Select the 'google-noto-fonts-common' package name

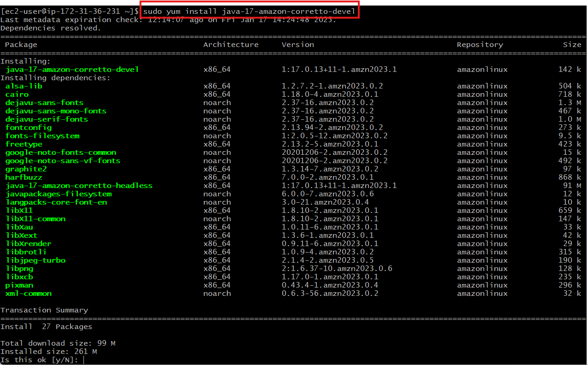pyautogui.click(x=60, y=153)
